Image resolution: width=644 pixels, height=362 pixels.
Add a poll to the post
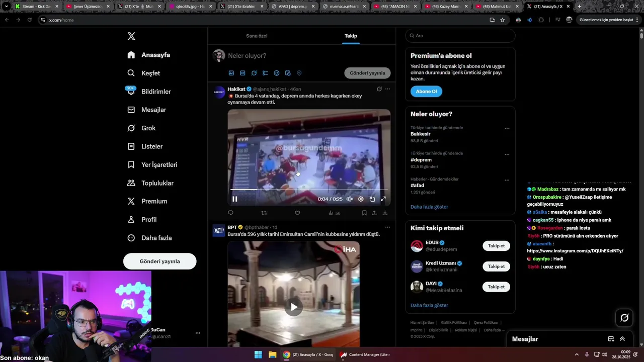(265, 73)
